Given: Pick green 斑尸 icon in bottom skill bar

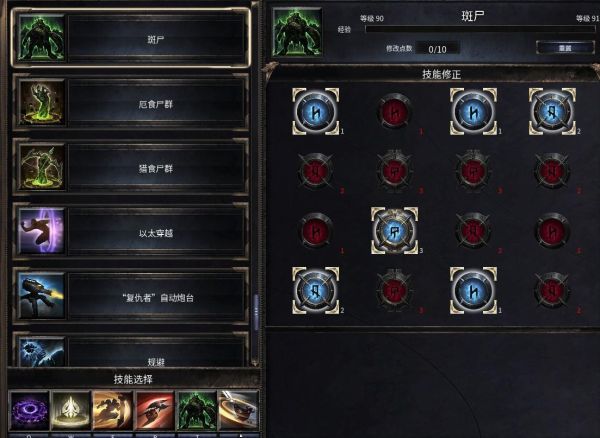Looking at the screenshot, I should point(196,410).
